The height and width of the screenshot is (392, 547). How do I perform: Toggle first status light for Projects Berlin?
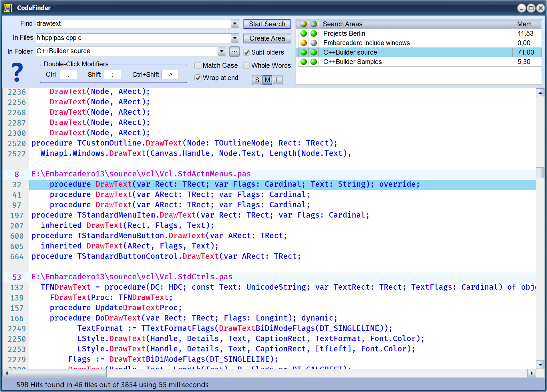pos(303,33)
